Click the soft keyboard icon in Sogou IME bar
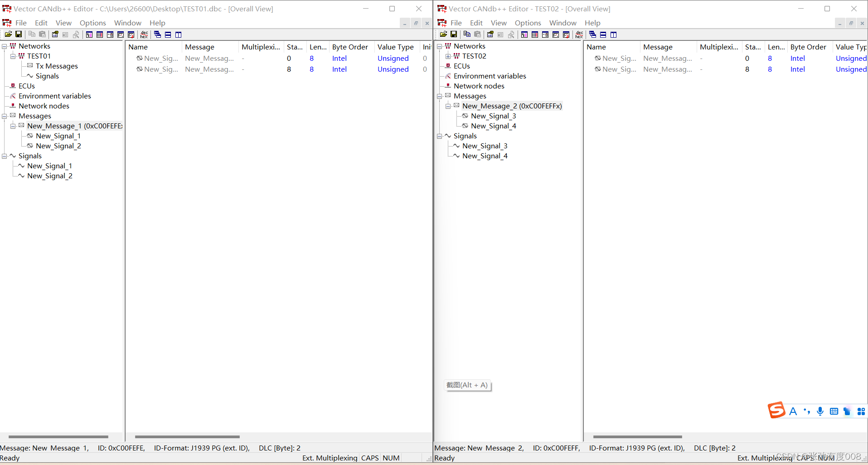This screenshot has width=868, height=465. coord(834,411)
